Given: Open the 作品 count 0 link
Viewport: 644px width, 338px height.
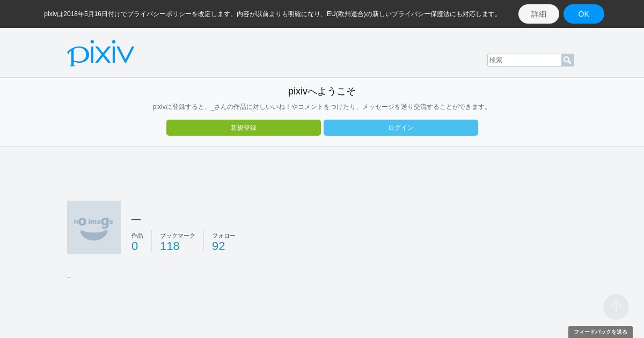Looking at the screenshot, I should 135,246.
